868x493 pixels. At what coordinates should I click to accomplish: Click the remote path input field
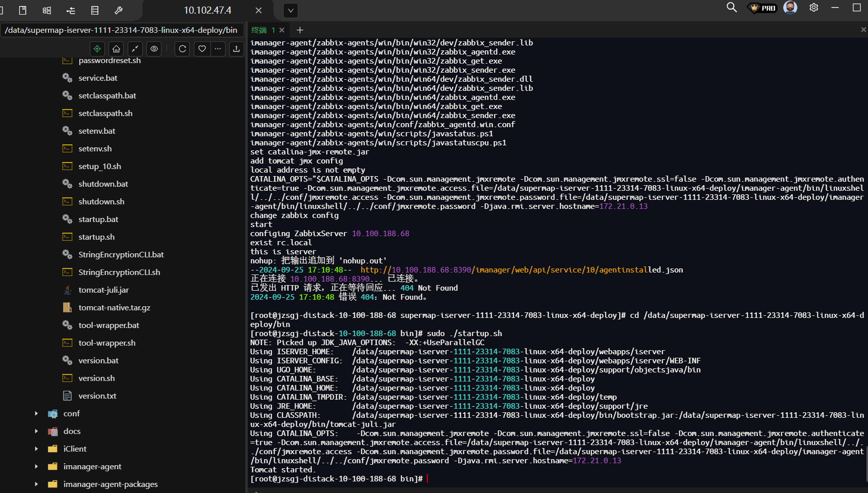[122, 30]
